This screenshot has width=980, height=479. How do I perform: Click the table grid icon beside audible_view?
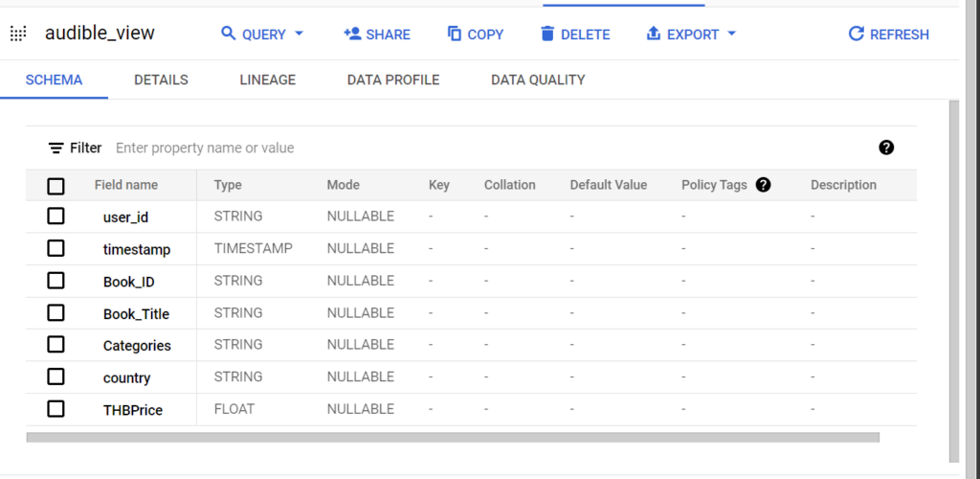tap(18, 34)
